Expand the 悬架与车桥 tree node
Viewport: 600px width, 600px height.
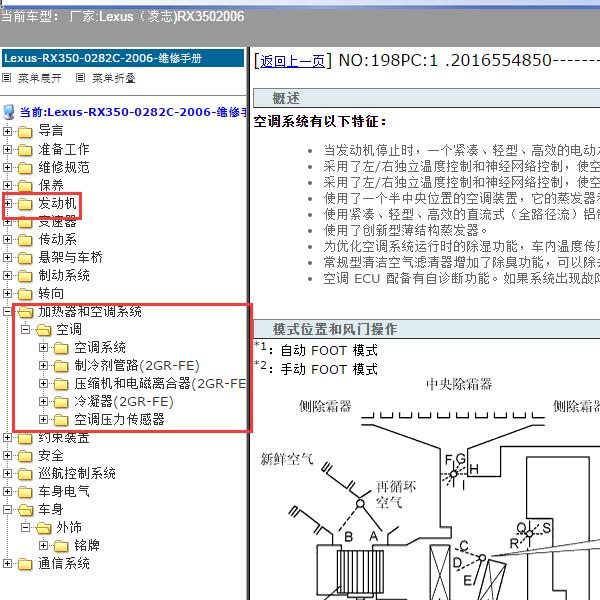(x=7, y=258)
